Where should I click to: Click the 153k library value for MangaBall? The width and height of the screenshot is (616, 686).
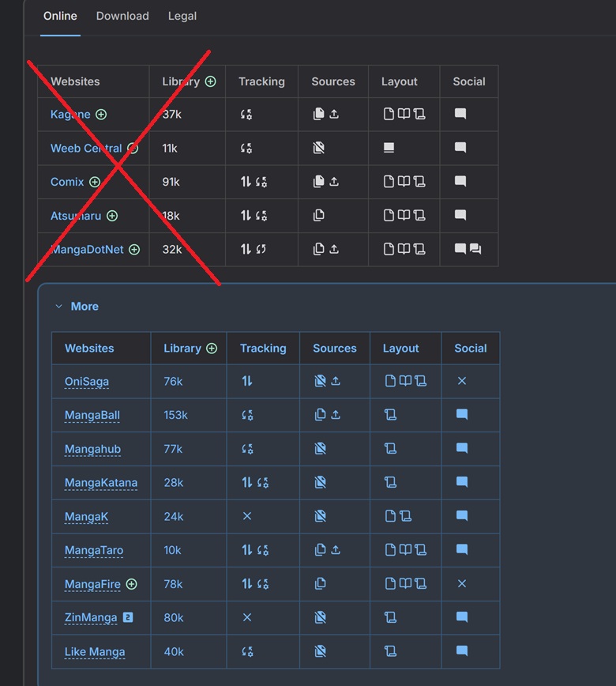176,415
